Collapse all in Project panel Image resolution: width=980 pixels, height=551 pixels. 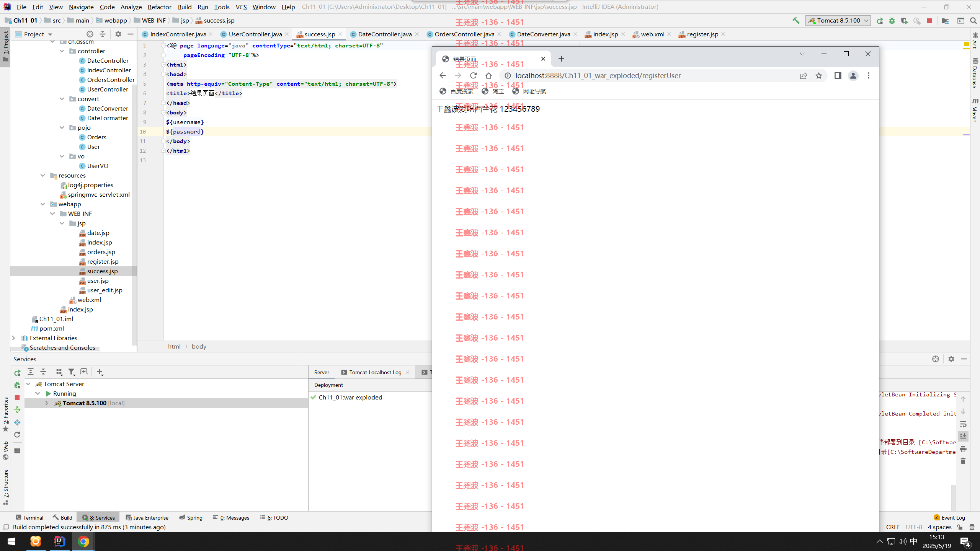[103, 34]
